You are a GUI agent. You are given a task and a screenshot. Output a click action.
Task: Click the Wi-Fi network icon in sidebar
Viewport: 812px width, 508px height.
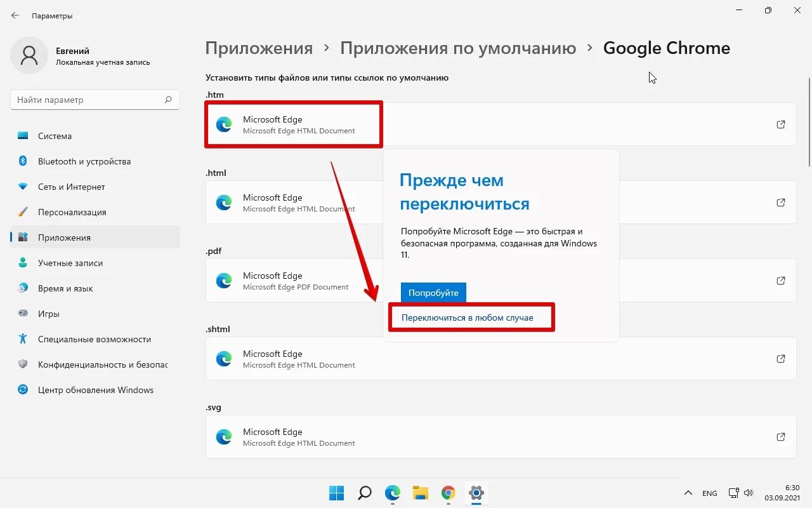tap(23, 187)
